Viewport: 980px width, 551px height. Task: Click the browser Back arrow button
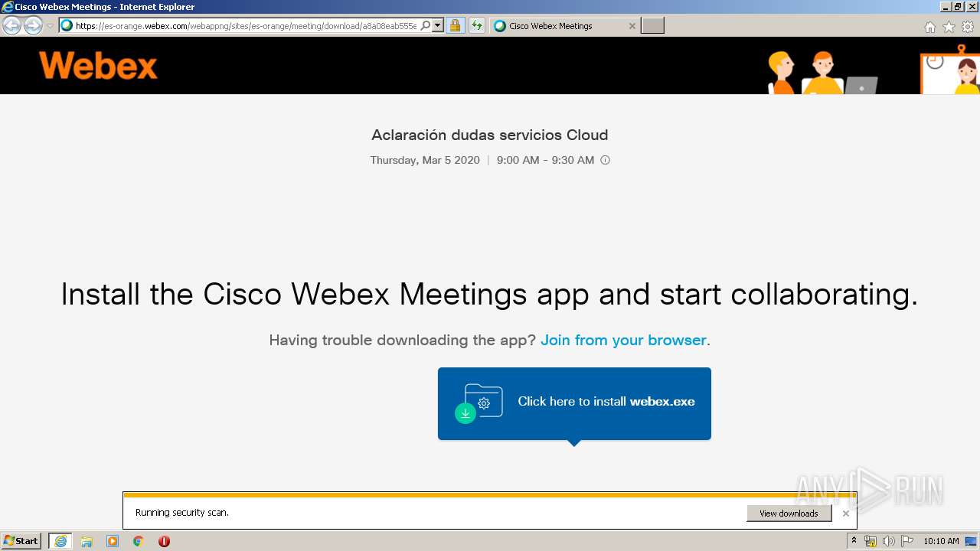11,25
